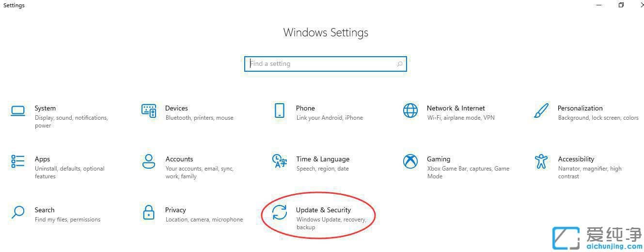This screenshot has height=252, width=644.
Task: Open the Update & Security label
Action: tap(323, 210)
